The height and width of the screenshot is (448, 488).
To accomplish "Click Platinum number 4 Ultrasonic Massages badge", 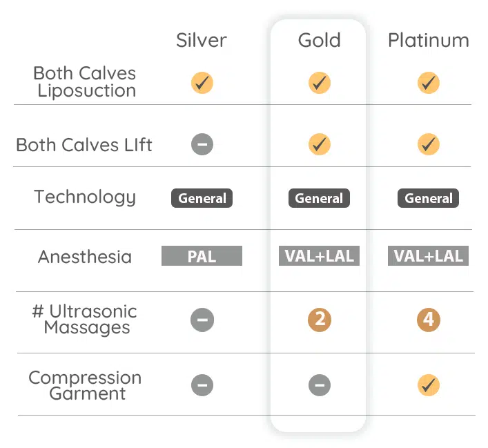I will click(x=428, y=320).
